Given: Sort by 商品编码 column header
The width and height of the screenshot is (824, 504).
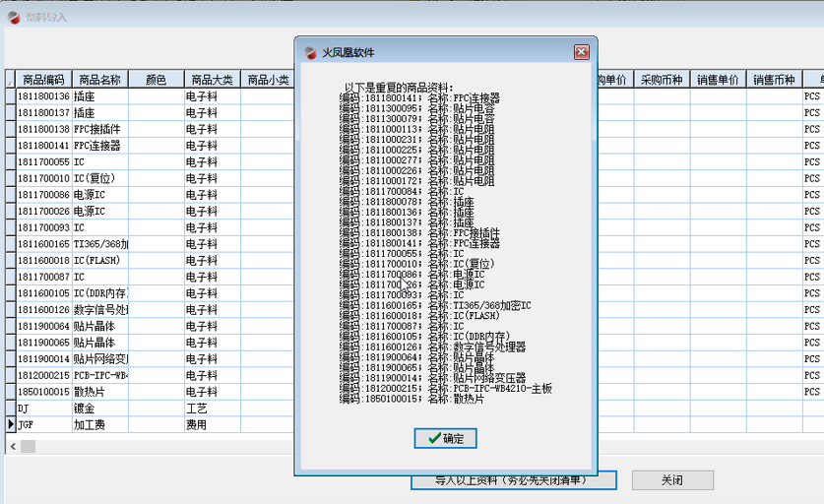Looking at the screenshot, I should (x=43, y=80).
